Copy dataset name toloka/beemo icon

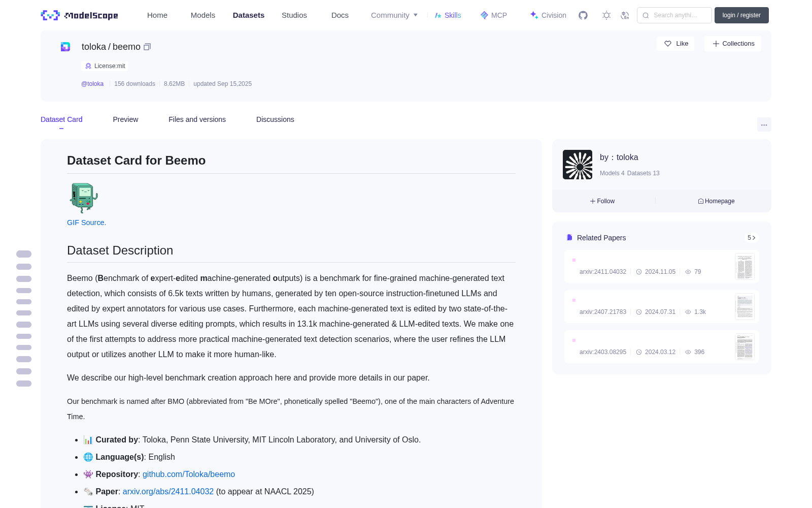click(147, 47)
